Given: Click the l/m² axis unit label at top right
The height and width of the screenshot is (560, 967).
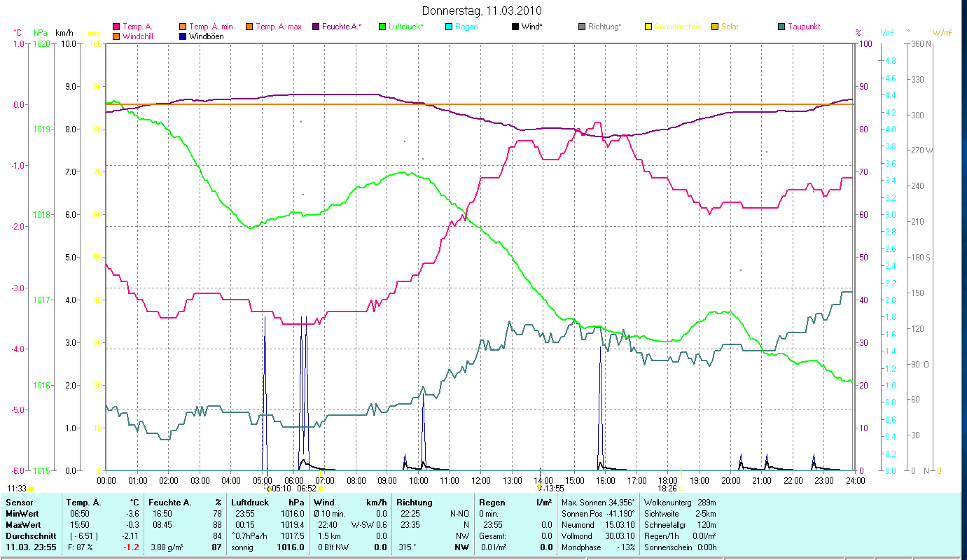Looking at the screenshot, I should click(x=886, y=33).
